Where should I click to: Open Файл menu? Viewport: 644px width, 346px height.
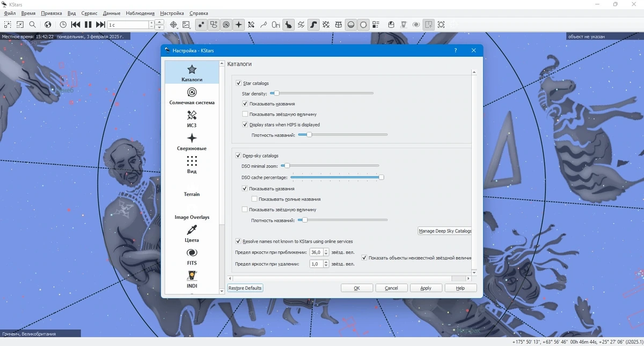tap(9, 13)
